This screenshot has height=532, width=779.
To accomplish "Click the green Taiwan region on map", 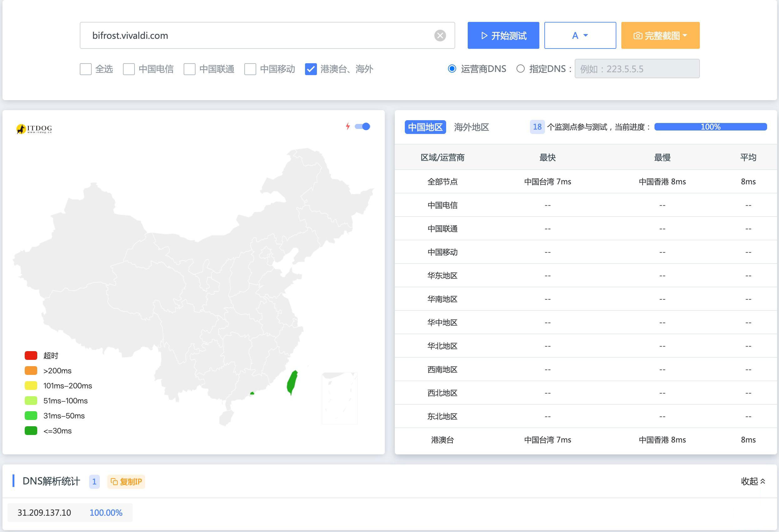I will (x=292, y=382).
